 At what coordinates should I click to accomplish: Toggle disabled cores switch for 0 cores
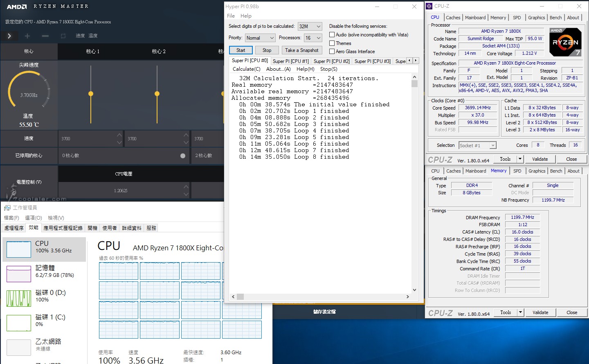[x=183, y=156]
